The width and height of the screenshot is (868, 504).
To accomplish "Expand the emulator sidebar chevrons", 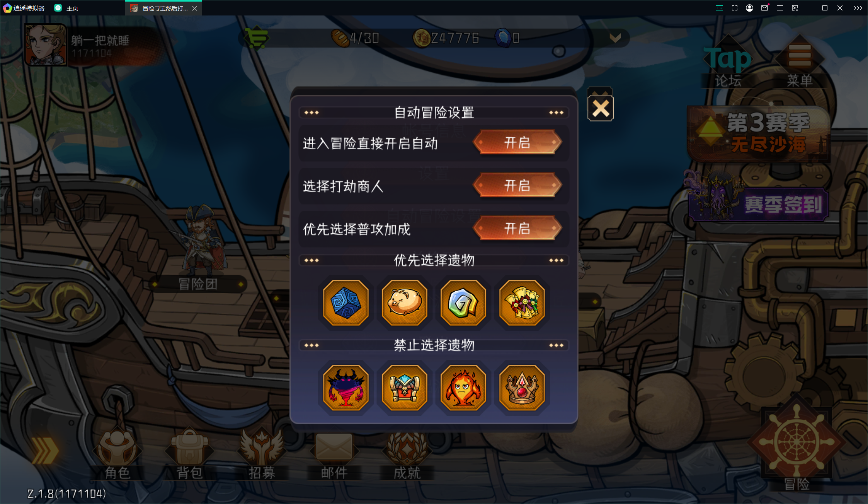I will pyautogui.click(x=858, y=8).
